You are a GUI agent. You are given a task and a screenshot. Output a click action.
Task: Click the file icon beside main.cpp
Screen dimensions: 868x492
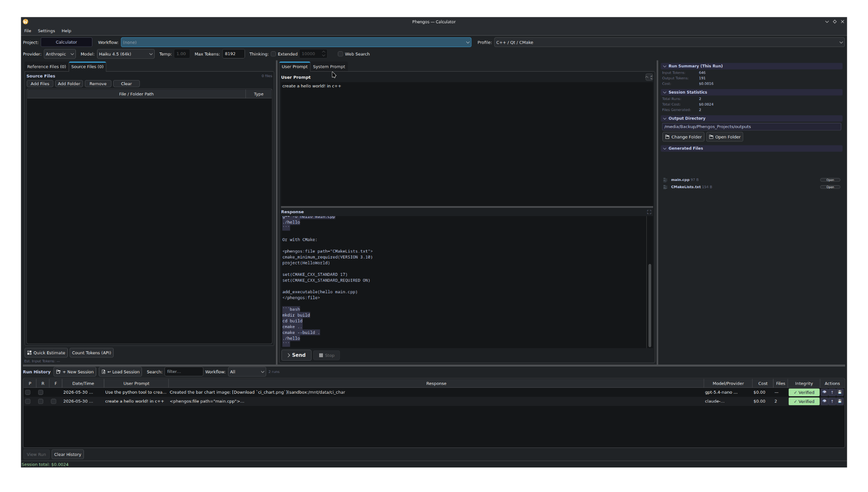click(x=665, y=180)
